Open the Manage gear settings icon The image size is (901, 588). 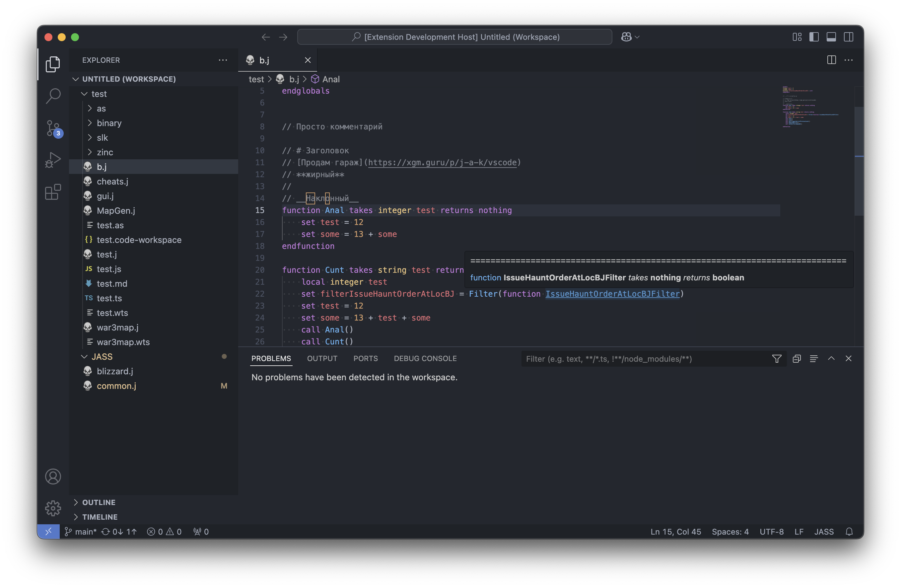pos(53,508)
